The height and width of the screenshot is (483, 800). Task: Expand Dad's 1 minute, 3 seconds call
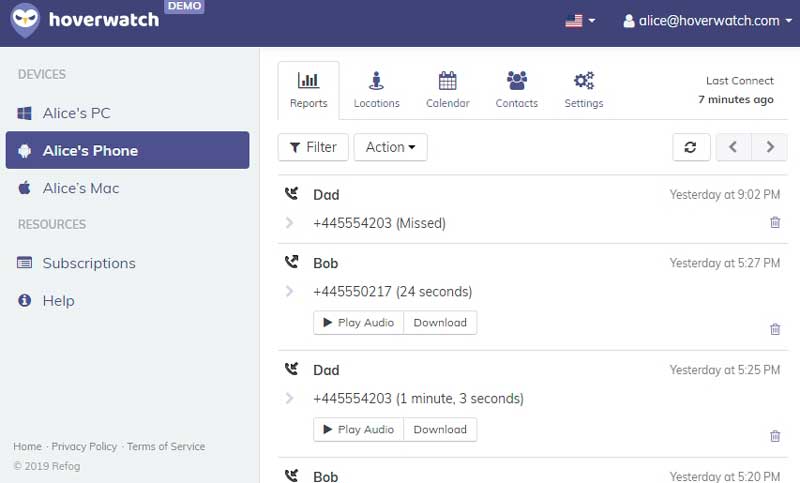point(289,398)
